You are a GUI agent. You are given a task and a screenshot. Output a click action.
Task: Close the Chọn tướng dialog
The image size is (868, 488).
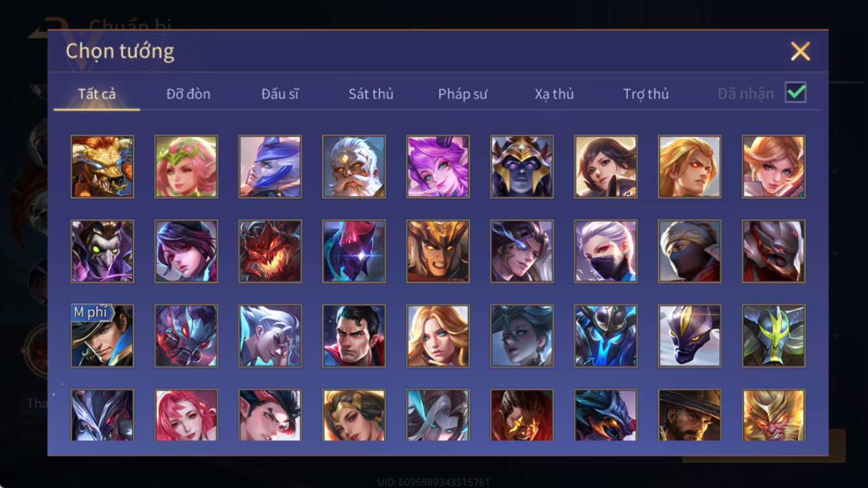(x=801, y=51)
